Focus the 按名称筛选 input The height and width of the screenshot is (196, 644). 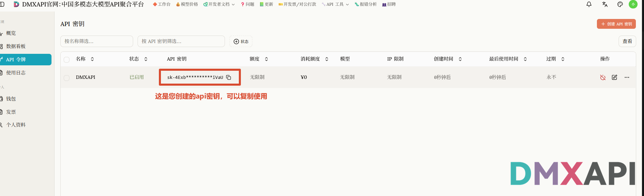pos(97,41)
